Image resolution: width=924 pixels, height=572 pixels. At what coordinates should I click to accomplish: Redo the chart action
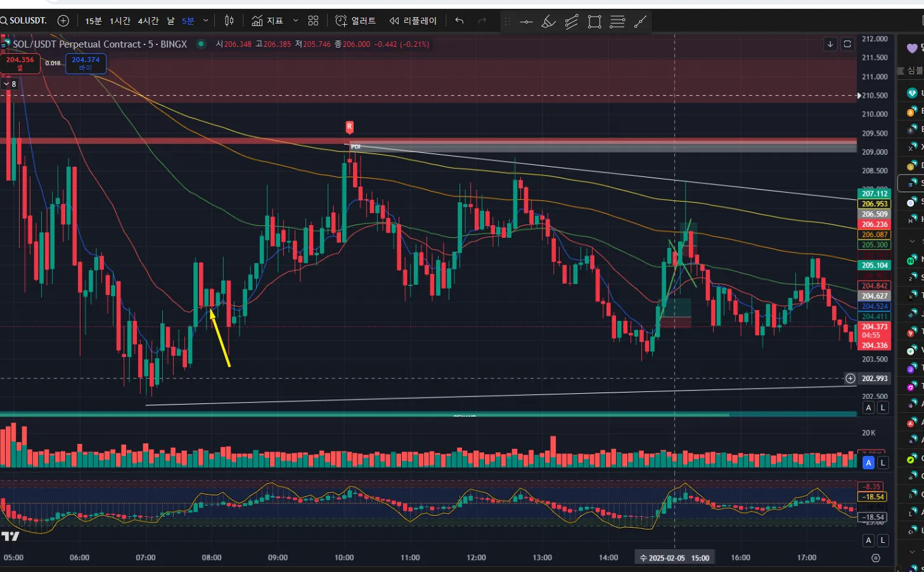coord(482,21)
